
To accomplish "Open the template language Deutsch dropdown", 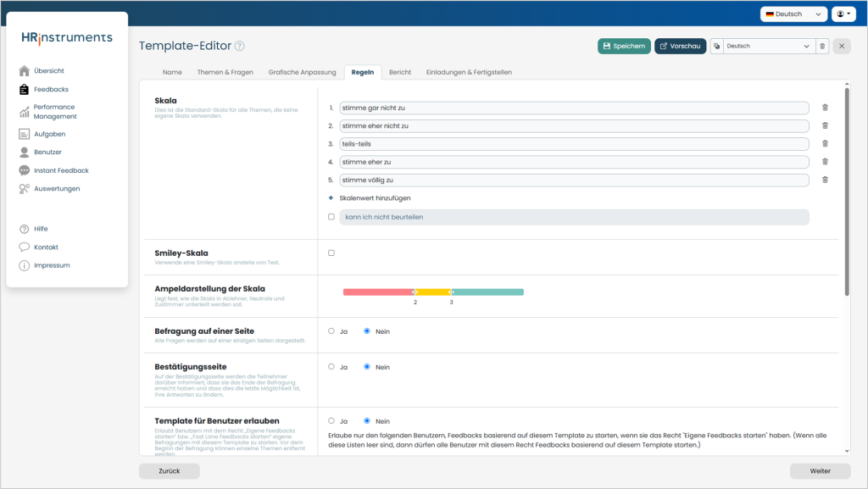I will 768,46.
